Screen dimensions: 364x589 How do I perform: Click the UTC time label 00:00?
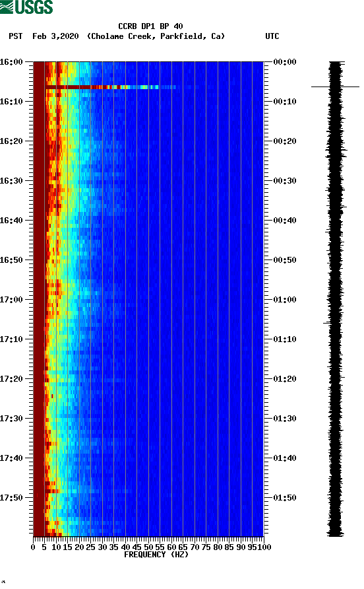click(285, 62)
